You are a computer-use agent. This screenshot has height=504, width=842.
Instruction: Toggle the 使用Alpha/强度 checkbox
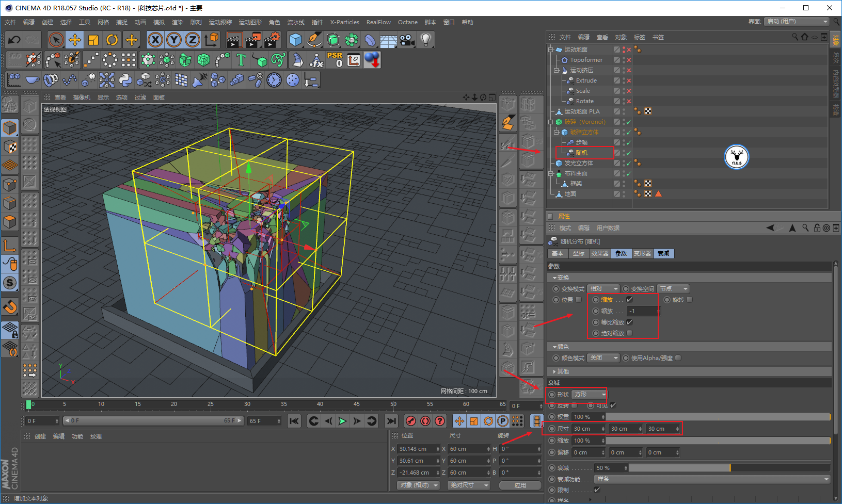(x=678, y=358)
